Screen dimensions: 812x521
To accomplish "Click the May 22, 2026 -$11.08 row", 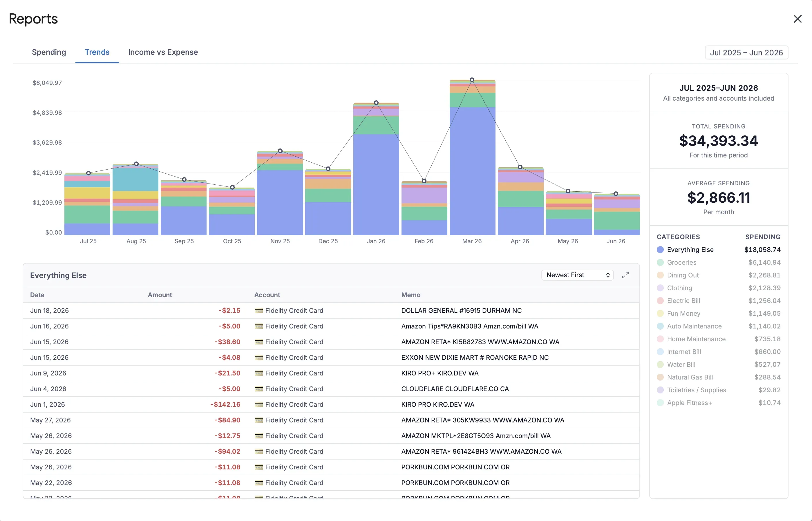I will pos(331,483).
